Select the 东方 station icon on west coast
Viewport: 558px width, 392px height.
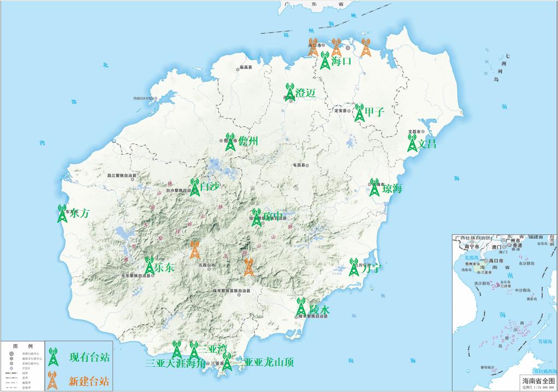[x=62, y=213]
